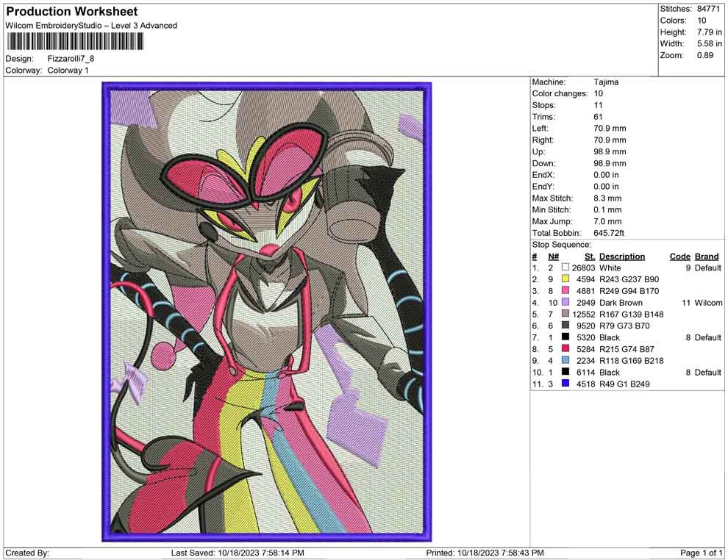The image size is (728, 560).
Task: Click the Stops value 11
Action: point(598,105)
